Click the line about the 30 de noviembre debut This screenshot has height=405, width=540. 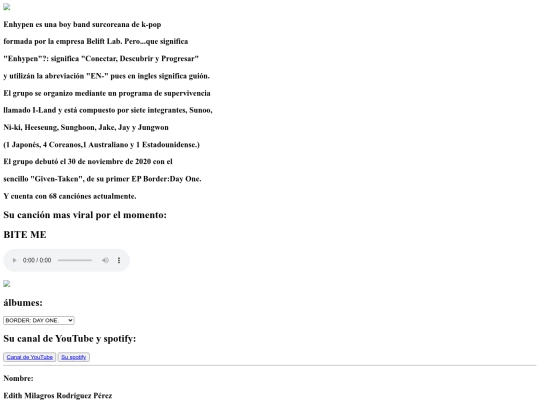[88, 162]
